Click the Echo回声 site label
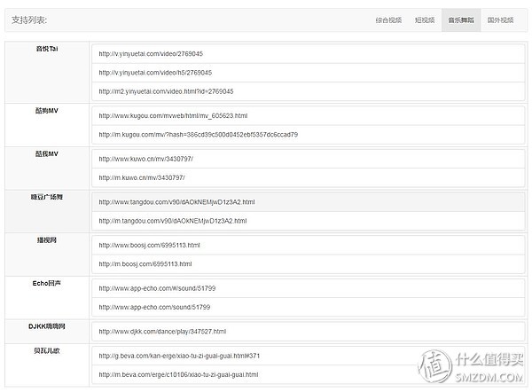This screenshot has width=532, height=392. click(47, 283)
